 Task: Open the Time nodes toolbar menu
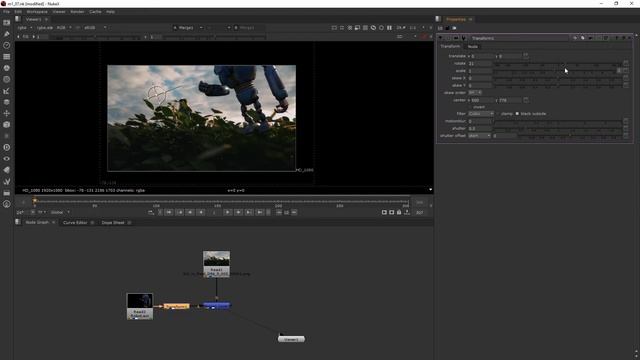pyautogui.click(x=7, y=45)
